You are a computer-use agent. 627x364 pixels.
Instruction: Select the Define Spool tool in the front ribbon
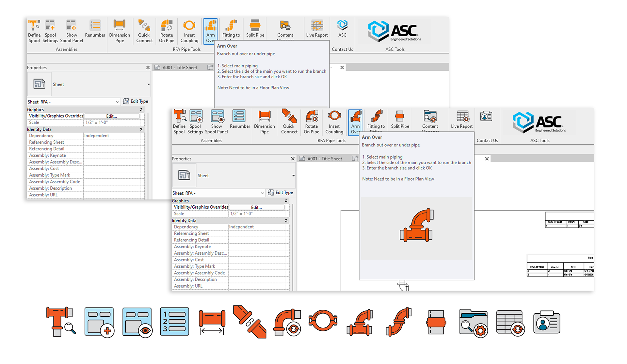pyautogui.click(x=179, y=122)
